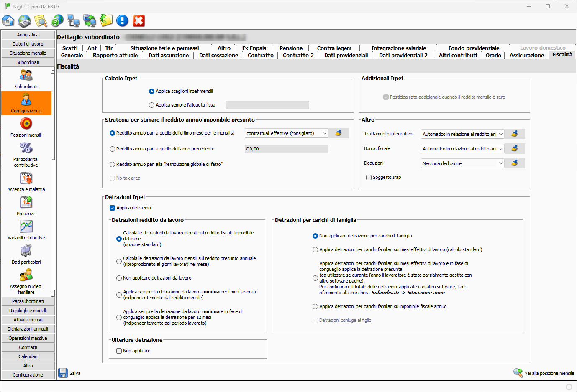Open Presenze from the sidebar

click(26, 206)
